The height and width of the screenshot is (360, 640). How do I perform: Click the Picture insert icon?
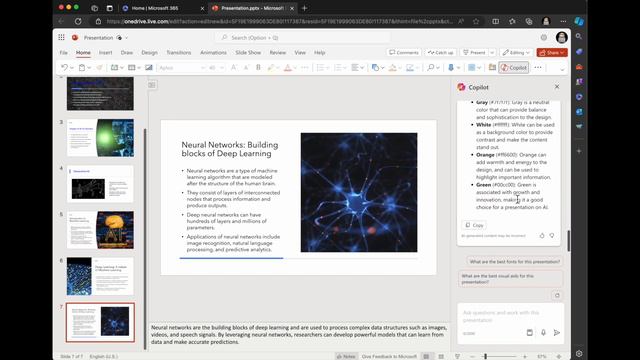point(149,68)
